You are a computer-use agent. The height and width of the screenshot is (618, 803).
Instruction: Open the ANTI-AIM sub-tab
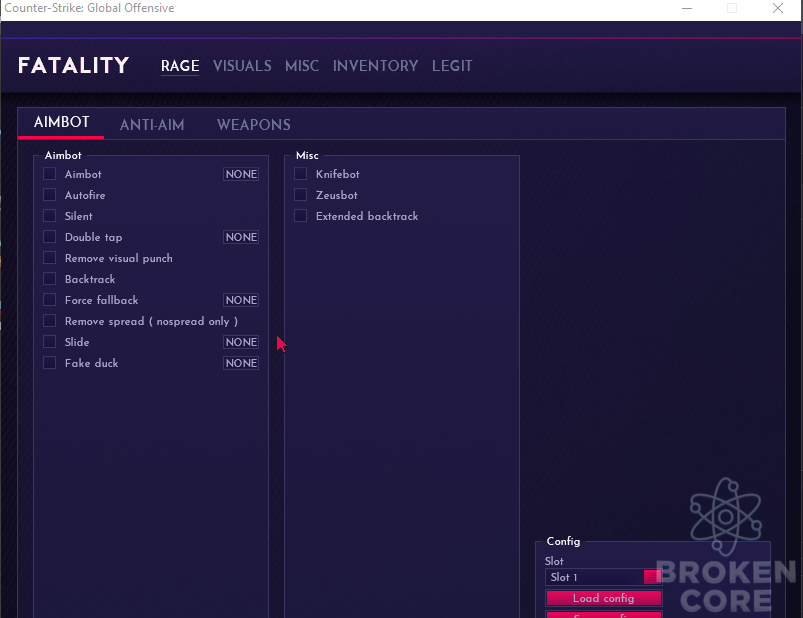click(x=152, y=125)
